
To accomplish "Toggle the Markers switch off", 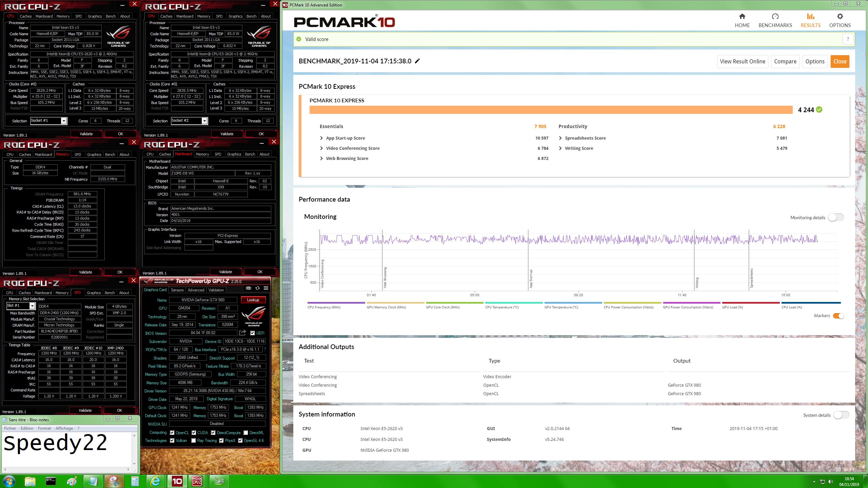I will [839, 316].
